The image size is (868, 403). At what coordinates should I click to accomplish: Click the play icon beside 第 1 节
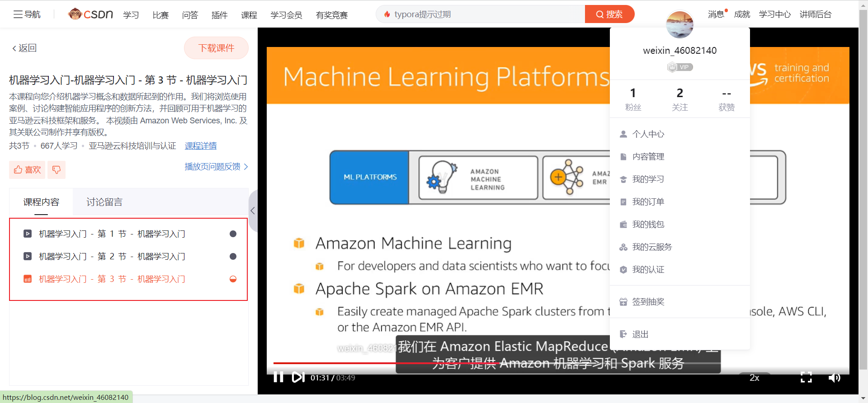pos(28,234)
